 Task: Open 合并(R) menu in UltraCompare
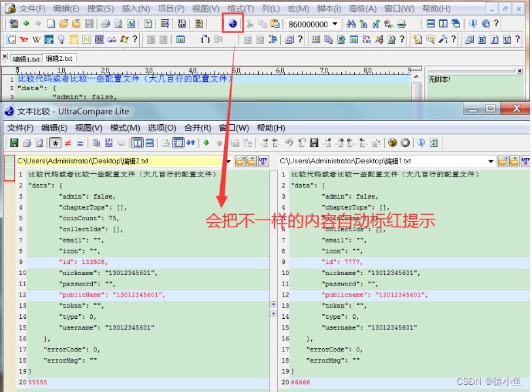pyautogui.click(x=198, y=128)
